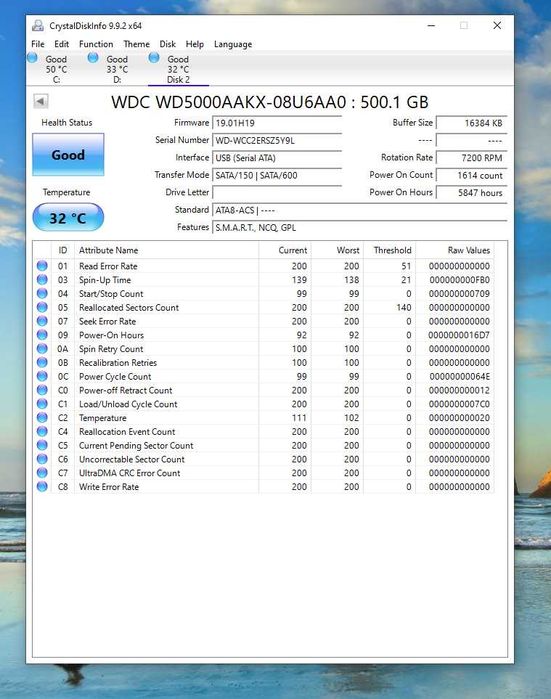
Task: Click the Raw Values column header
Action: pyautogui.click(x=455, y=250)
